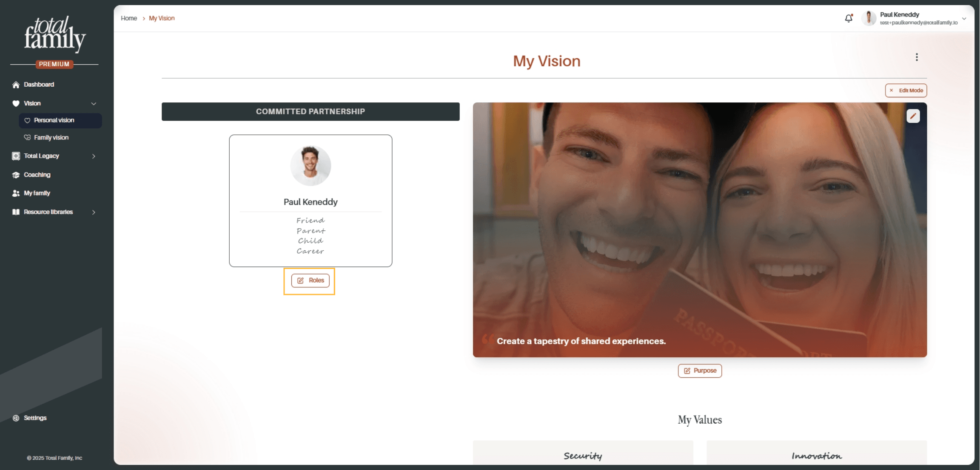Screen dimensions: 980x470
Task: Click the Dashboard home icon
Action: [16, 85]
